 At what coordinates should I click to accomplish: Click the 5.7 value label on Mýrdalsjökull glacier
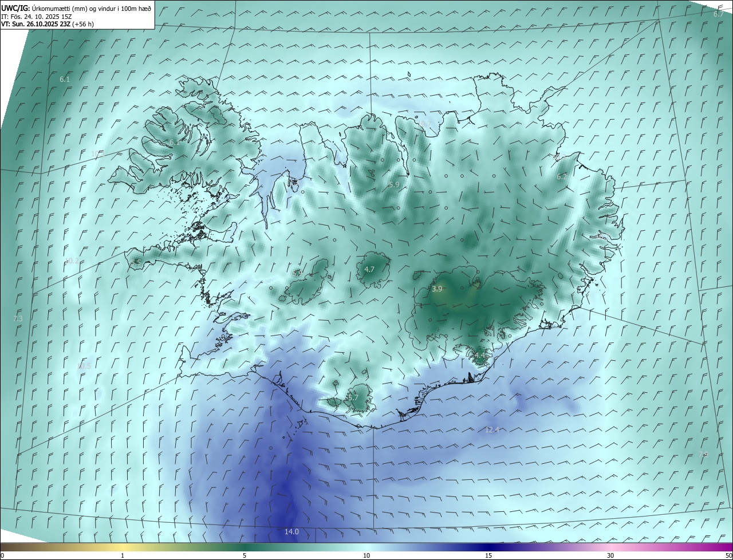(353, 397)
